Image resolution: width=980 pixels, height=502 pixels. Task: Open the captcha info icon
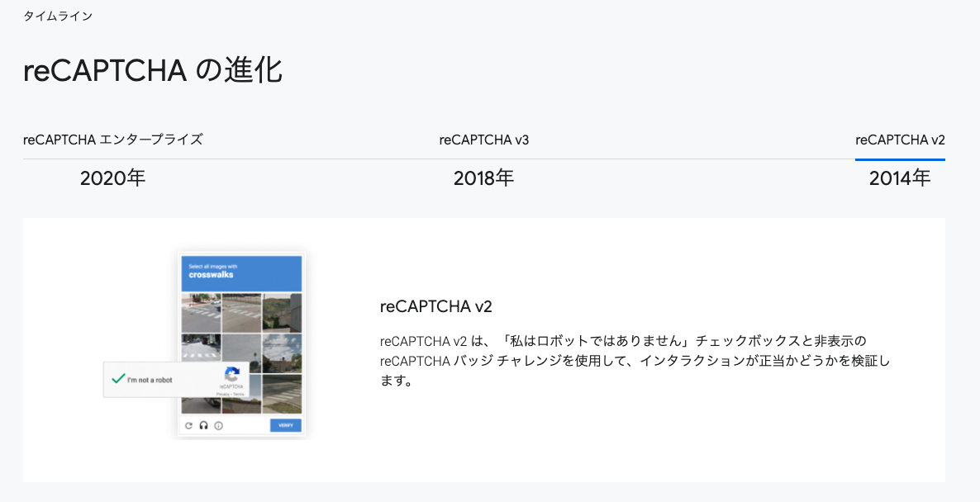(219, 426)
